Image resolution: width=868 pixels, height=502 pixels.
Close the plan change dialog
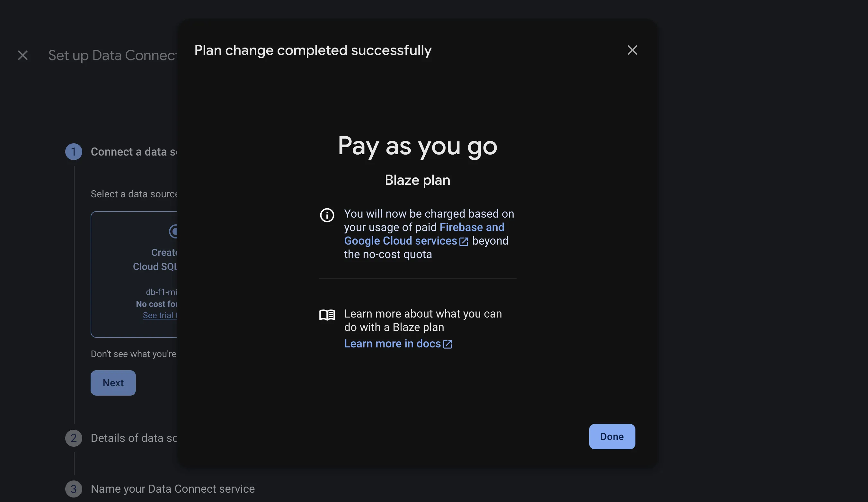pos(632,50)
